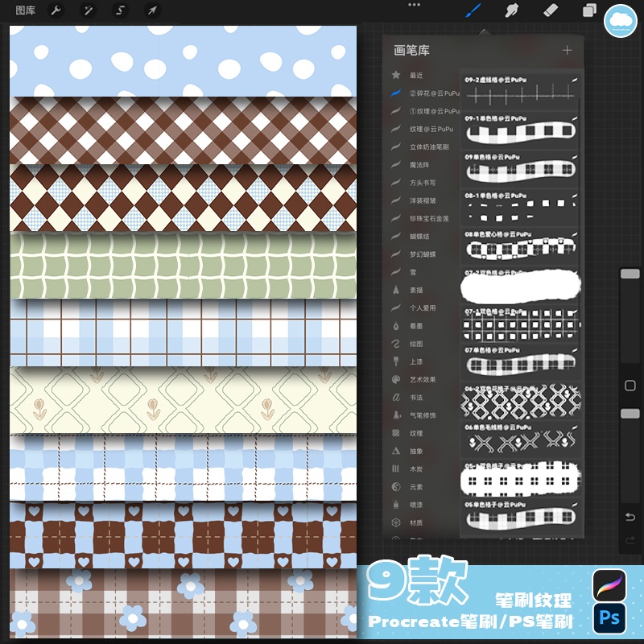Click the 上漆 painting brush icon

click(x=396, y=361)
